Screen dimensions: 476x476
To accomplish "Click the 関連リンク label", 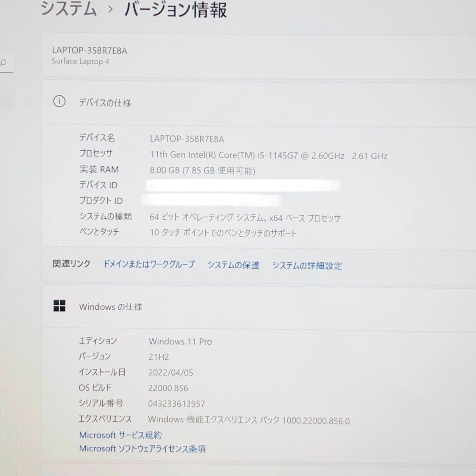I will point(71,264).
